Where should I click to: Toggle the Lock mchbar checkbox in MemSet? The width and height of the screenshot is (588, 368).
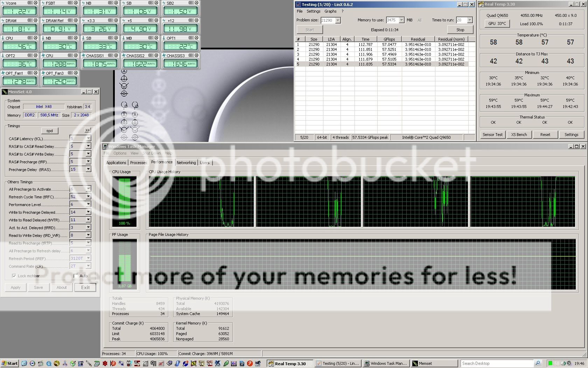coord(14,276)
